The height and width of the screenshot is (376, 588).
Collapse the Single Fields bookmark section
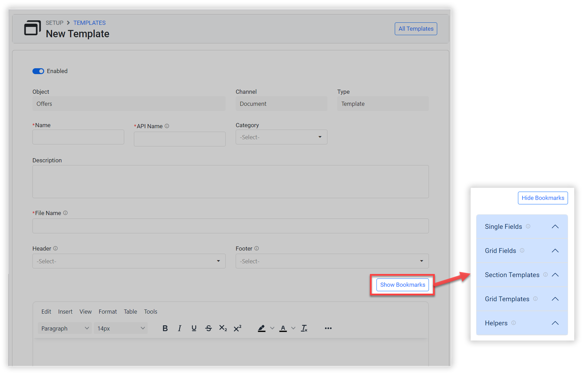pos(555,227)
